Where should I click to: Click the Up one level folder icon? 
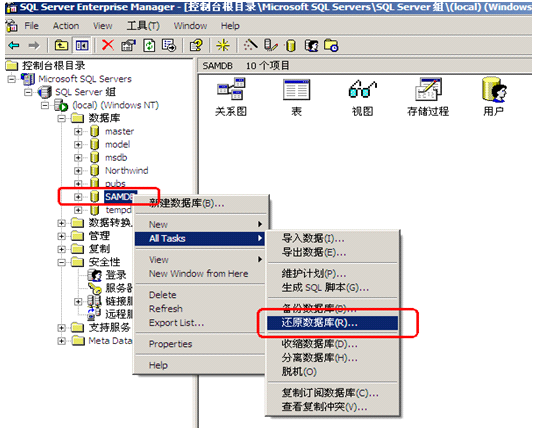[61, 45]
